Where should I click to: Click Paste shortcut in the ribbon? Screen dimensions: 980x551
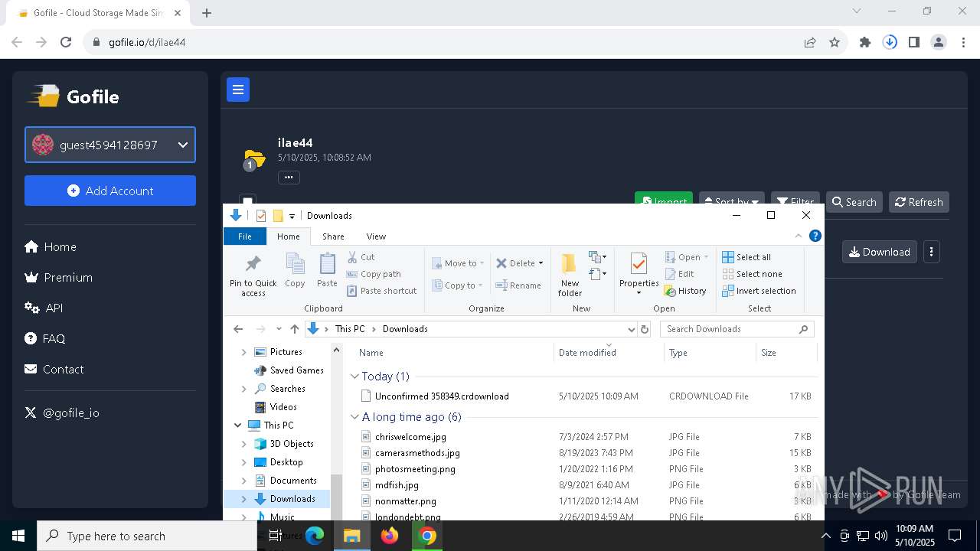(x=382, y=291)
